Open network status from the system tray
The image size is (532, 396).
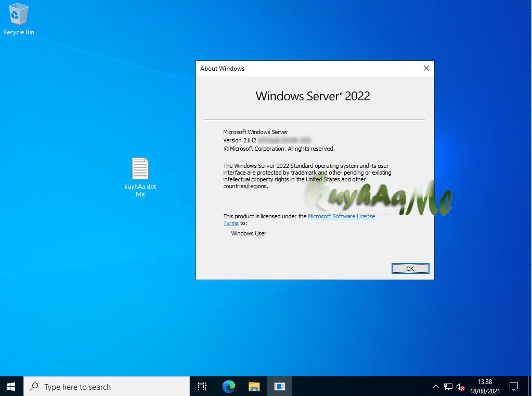(x=448, y=386)
